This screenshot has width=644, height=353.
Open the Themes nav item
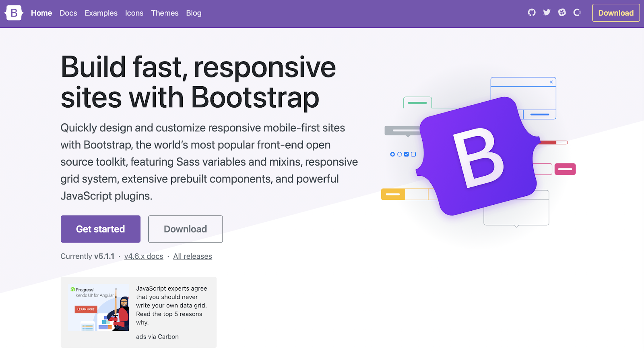165,13
